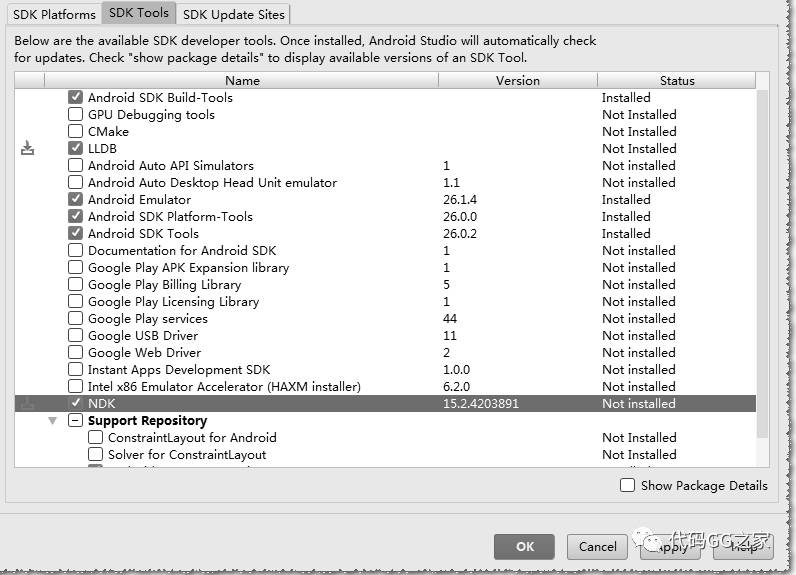The width and height of the screenshot is (796, 575).
Task: Click the Support Repository label
Action: (147, 421)
